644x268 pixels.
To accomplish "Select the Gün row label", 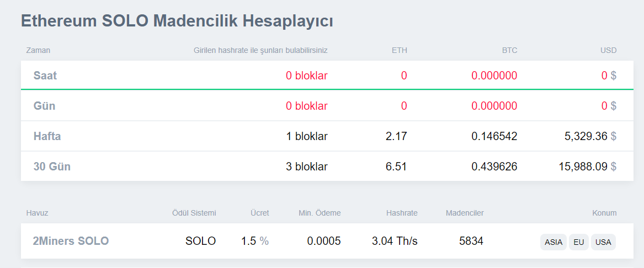I will pyautogui.click(x=45, y=106).
